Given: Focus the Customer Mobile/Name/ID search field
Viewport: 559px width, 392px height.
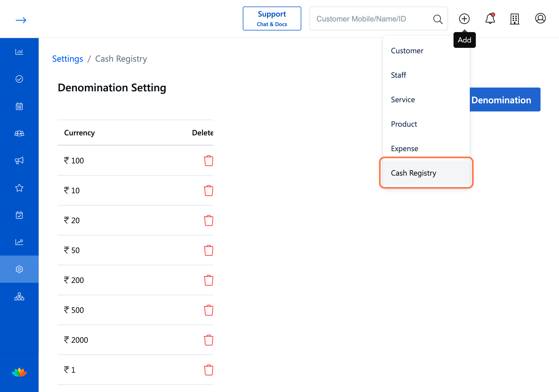Looking at the screenshot, I should [378, 18].
